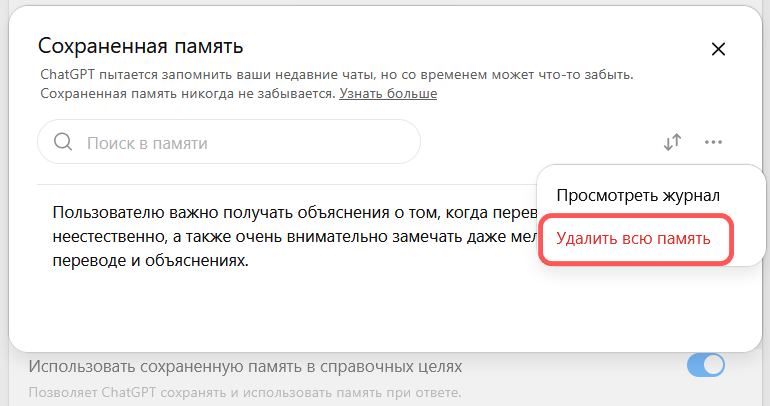
Task: Close the Сохраненная память dialog
Action: click(x=717, y=49)
